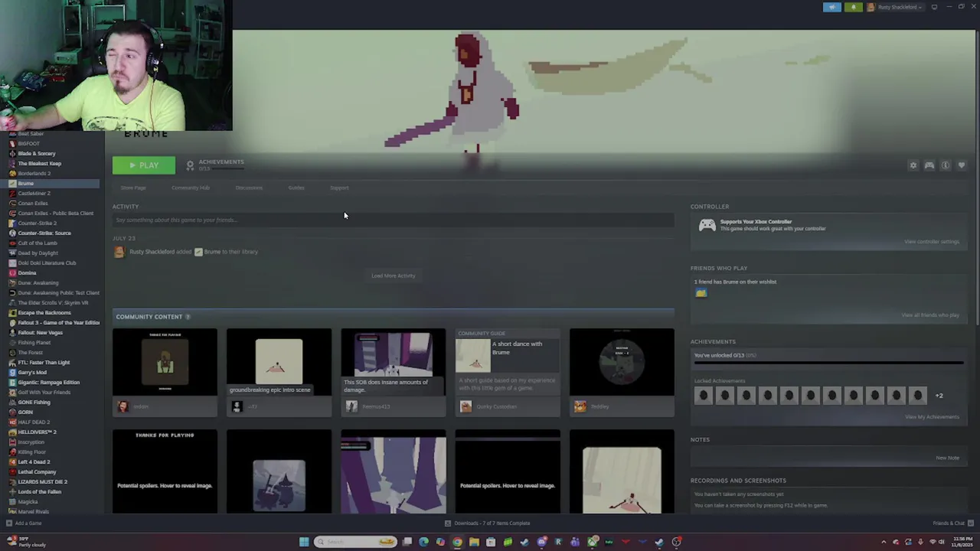980x551 pixels.
Task: Open the Manage gear icon for Brume
Action: [913, 165]
